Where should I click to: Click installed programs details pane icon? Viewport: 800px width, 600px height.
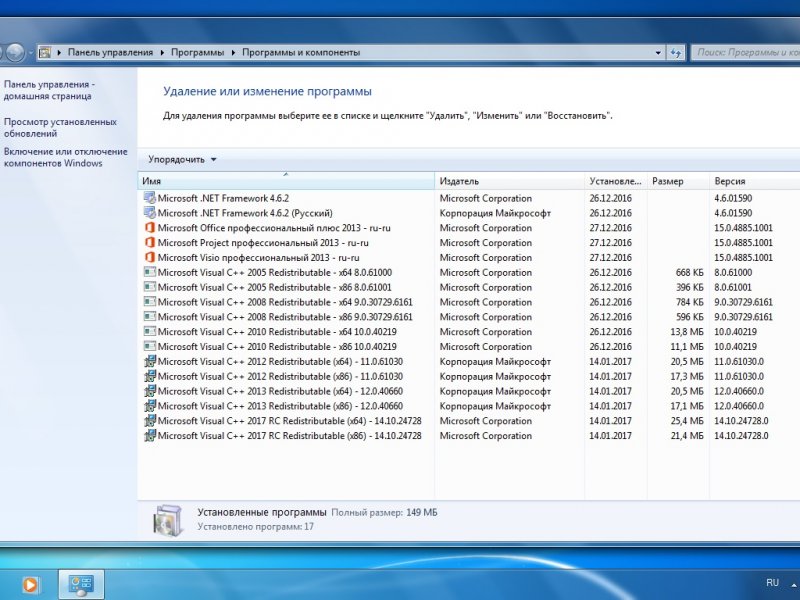168,520
